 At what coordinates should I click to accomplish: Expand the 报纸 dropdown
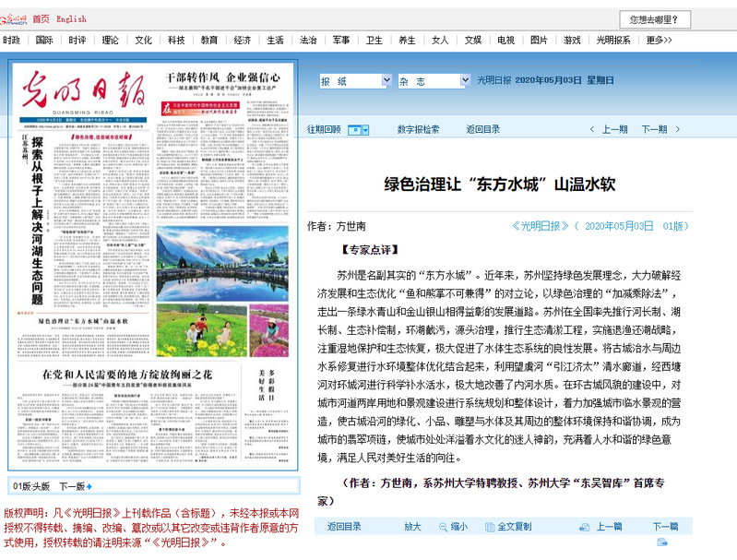(x=383, y=81)
